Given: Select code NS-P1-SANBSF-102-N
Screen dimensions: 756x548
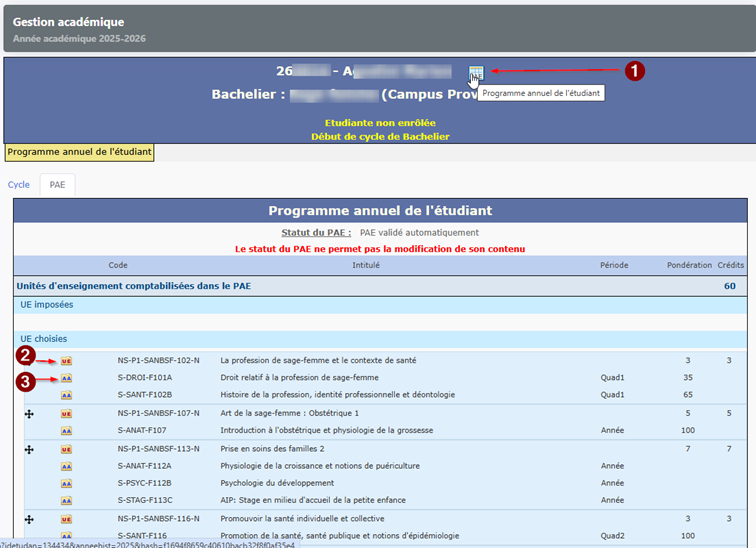Looking at the screenshot, I should coord(159,360).
